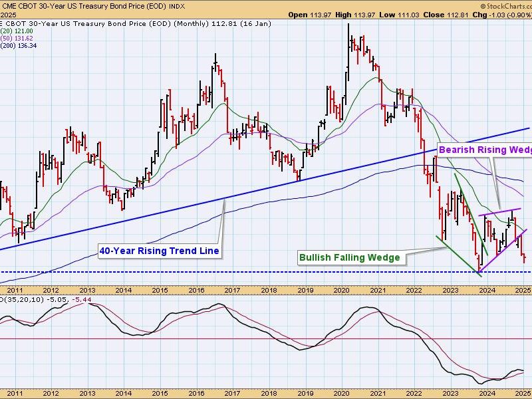
Task: Click '2019' on the price panel year axis
Action: pos(305,291)
